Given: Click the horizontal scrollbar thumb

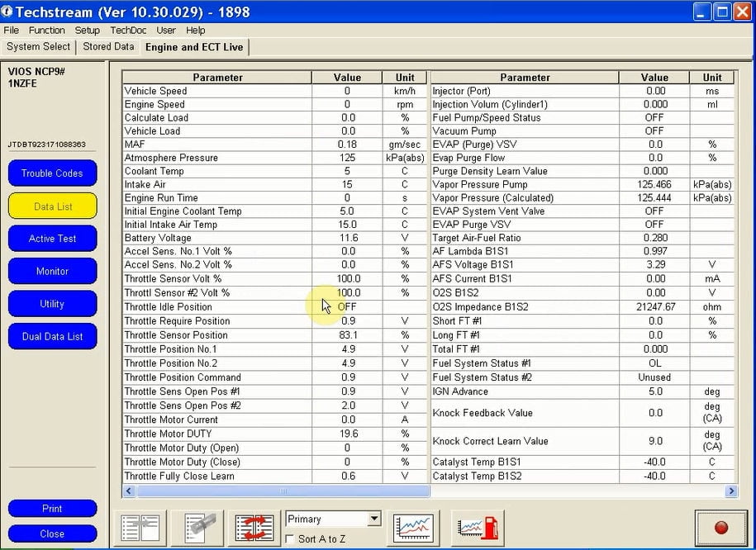Looking at the screenshot, I should 283,491.
